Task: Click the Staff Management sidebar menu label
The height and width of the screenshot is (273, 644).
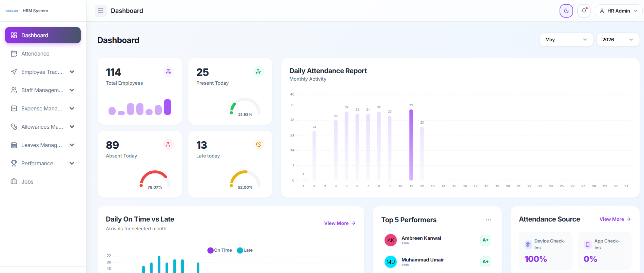Action: point(42,90)
